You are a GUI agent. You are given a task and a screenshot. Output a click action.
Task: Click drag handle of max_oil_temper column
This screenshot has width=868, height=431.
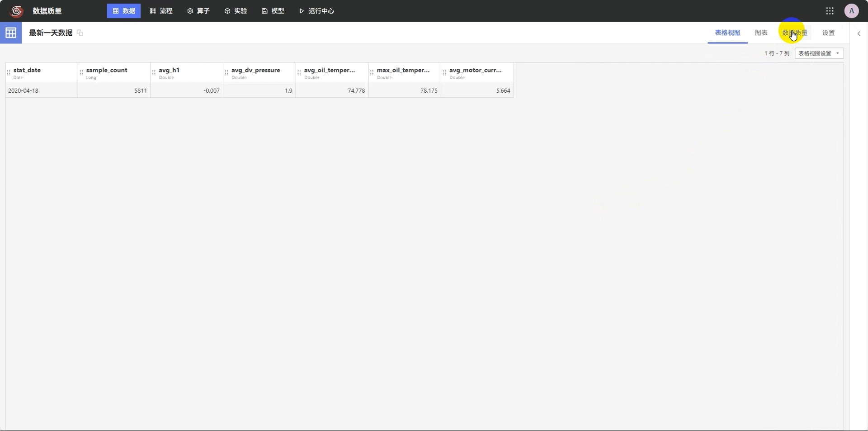(372, 72)
